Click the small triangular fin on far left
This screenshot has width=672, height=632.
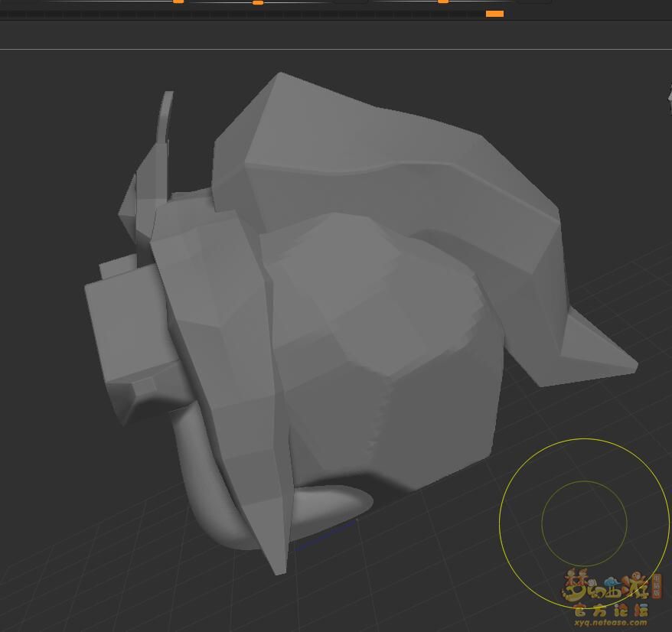[x=128, y=203]
